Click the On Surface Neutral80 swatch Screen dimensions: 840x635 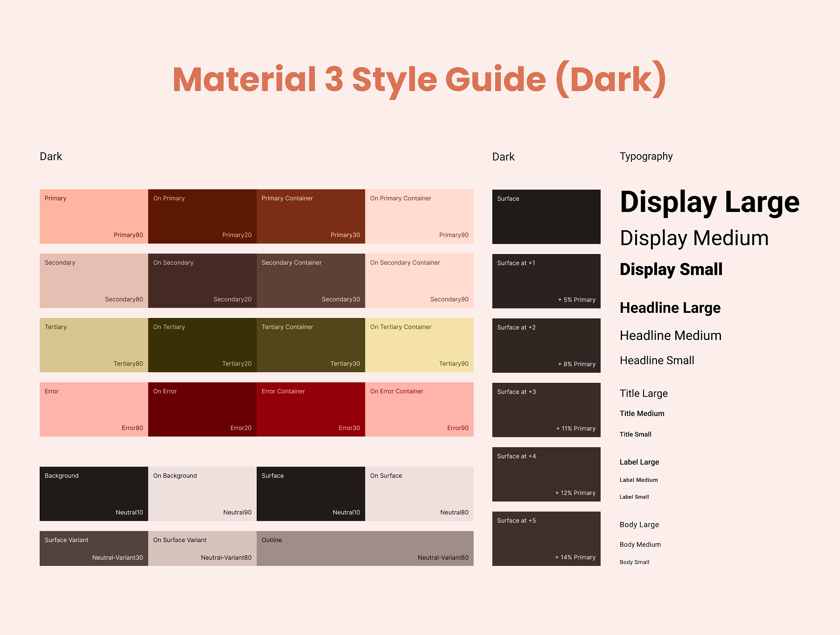coord(419,494)
